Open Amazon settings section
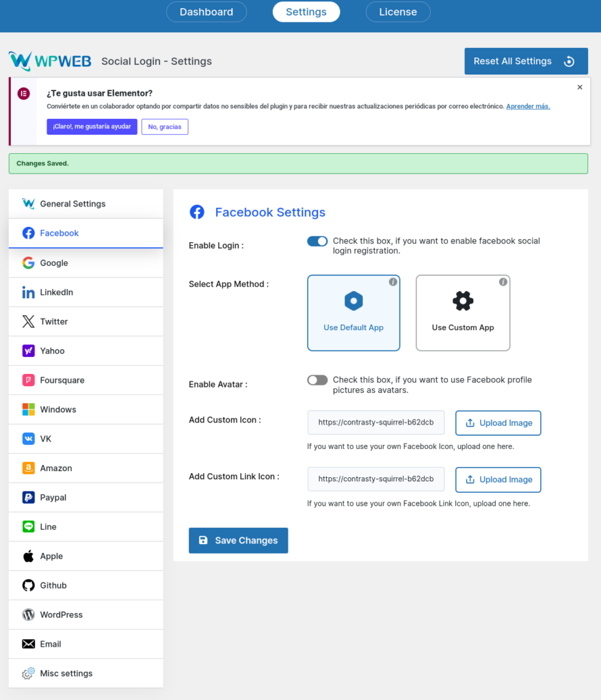This screenshot has width=601, height=700. coord(85,468)
